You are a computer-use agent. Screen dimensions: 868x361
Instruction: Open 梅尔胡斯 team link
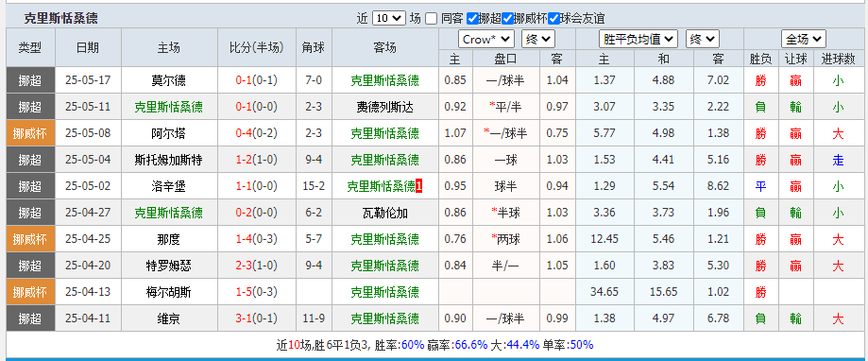coord(168,292)
